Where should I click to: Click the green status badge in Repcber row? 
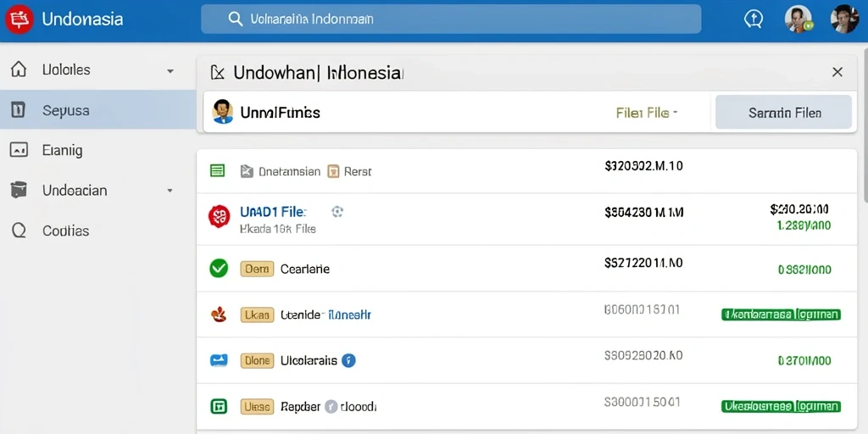tap(781, 406)
